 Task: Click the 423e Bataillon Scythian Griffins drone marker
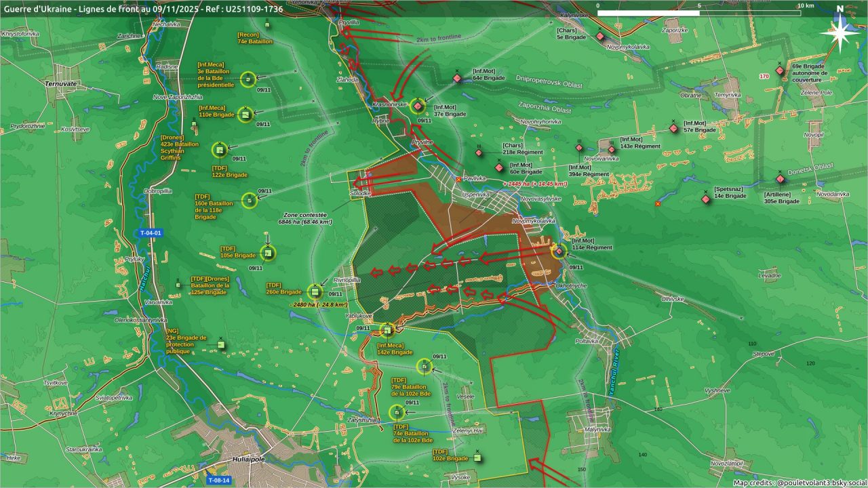(x=219, y=149)
